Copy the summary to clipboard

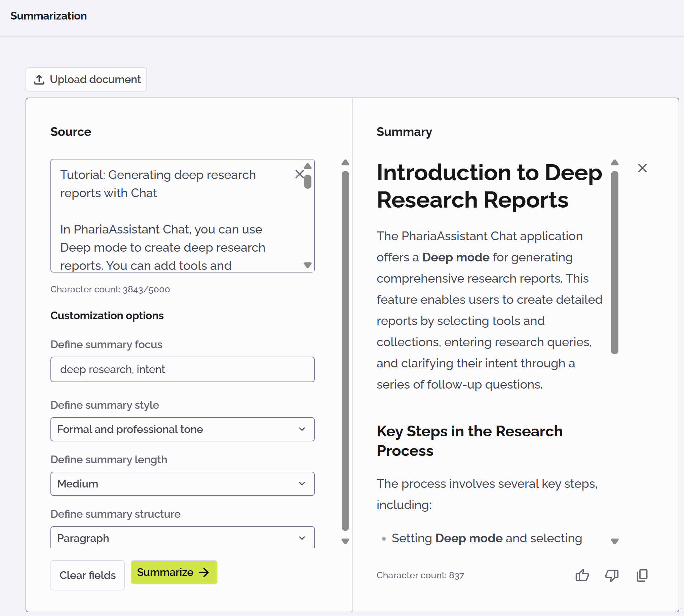[x=642, y=575]
